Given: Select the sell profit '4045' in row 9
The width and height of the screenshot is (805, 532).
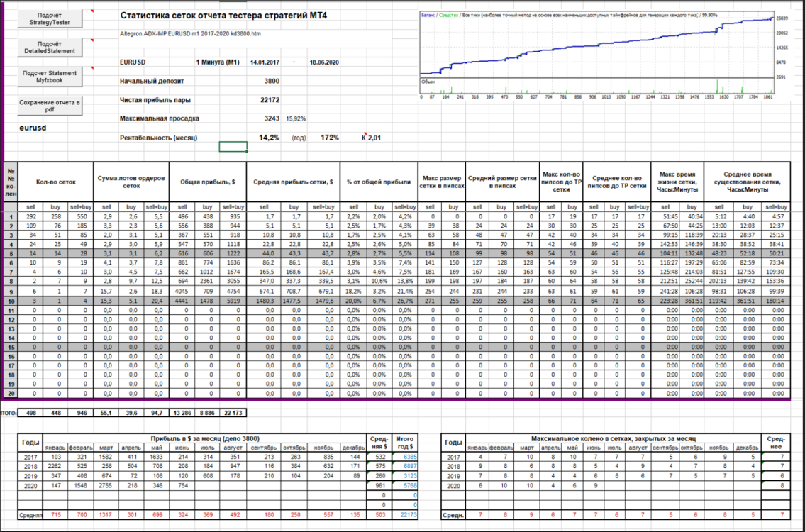Looking at the screenshot, I should [x=182, y=291].
